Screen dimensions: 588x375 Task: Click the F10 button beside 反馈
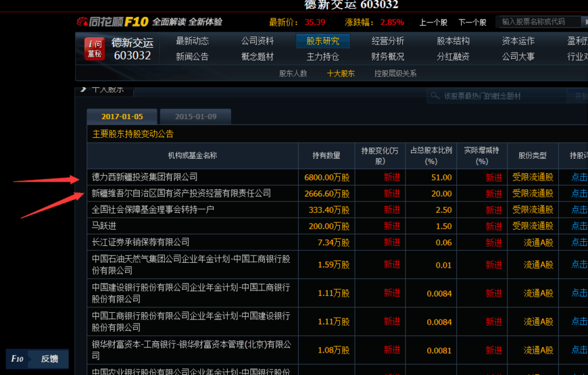click(x=18, y=359)
